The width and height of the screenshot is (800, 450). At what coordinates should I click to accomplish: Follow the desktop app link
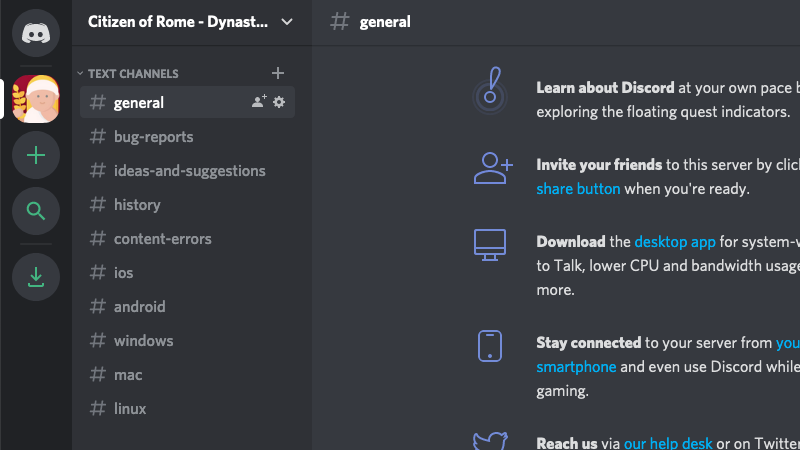click(x=674, y=242)
